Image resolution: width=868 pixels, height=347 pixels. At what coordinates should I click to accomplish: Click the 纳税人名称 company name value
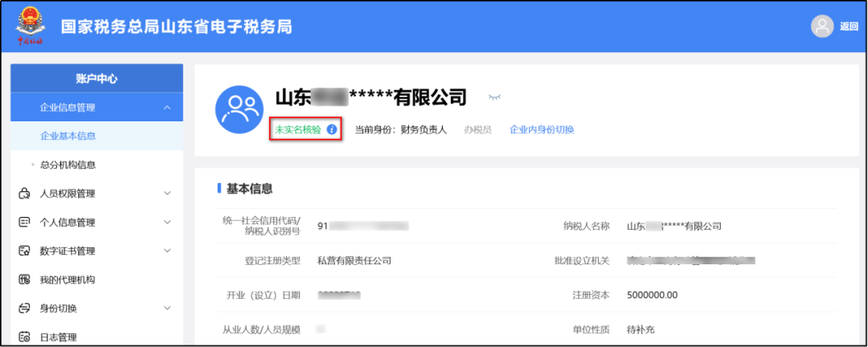tap(674, 226)
